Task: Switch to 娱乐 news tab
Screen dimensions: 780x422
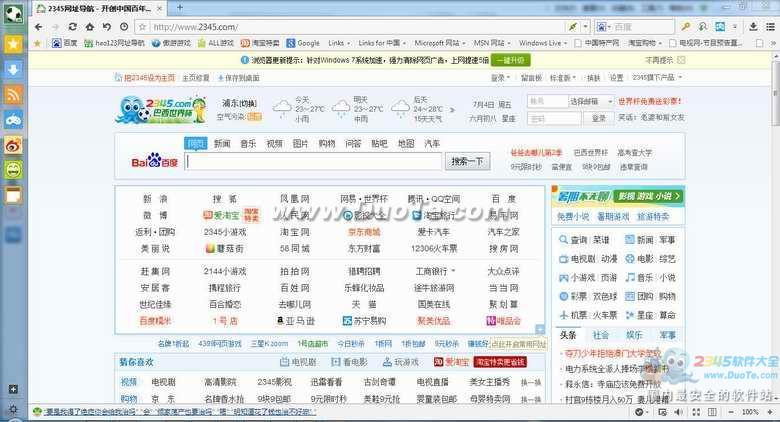Action: [x=634, y=335]
